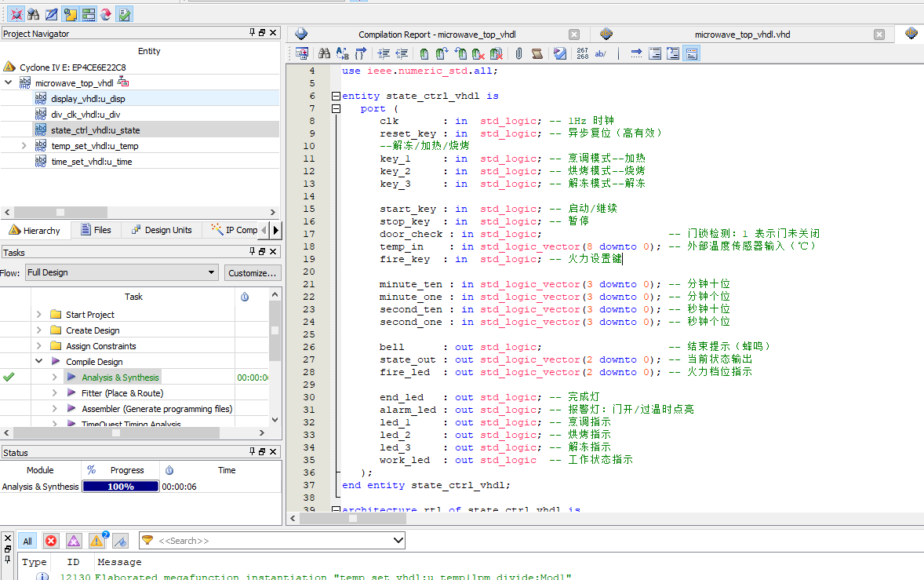The width and height of the screenshot is (924, 580).
Task: Switch to the Files tab
Action: [x=96, y=230]
